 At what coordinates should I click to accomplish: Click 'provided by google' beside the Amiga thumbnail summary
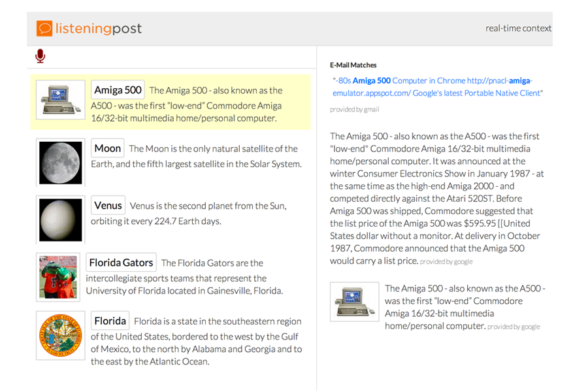pos(514,327)
